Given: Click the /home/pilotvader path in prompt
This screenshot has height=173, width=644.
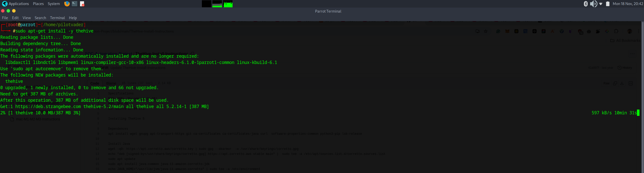Looking at the screenshot, I should click(x=63, y=25).
